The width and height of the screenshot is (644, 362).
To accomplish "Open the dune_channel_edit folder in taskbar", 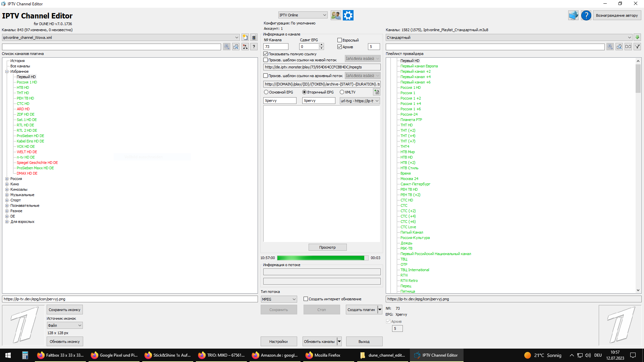I will [383, 355].
